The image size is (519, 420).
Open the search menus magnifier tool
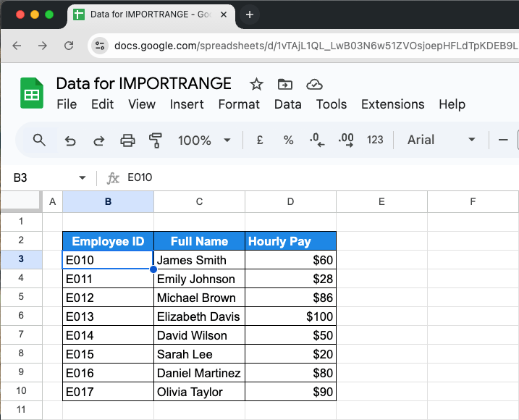[x=39, y=140]
